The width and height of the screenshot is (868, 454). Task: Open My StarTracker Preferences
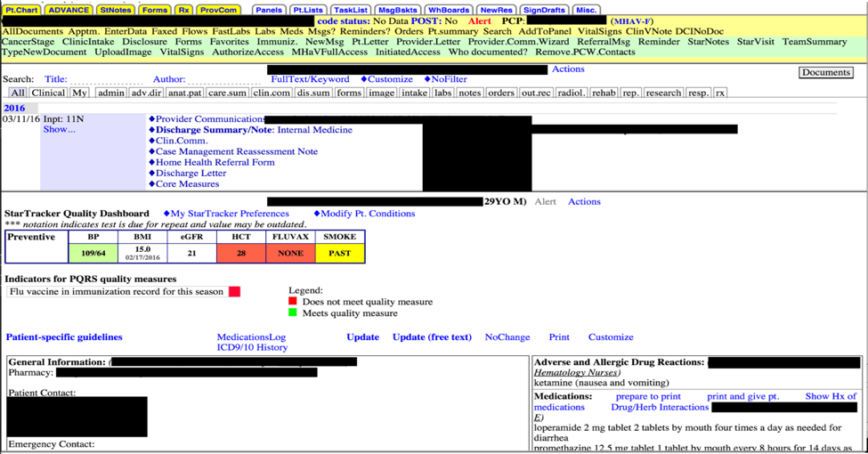[x=226, y=214]
